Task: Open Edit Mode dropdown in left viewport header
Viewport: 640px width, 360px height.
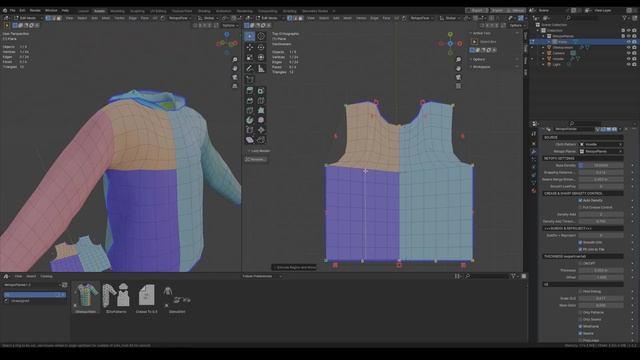Action: point(28,18)
